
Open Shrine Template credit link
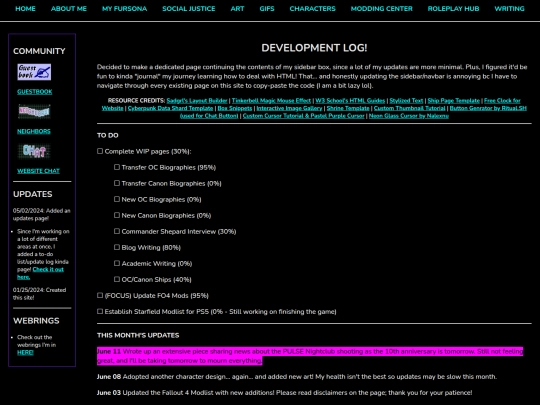pos(348,108)
